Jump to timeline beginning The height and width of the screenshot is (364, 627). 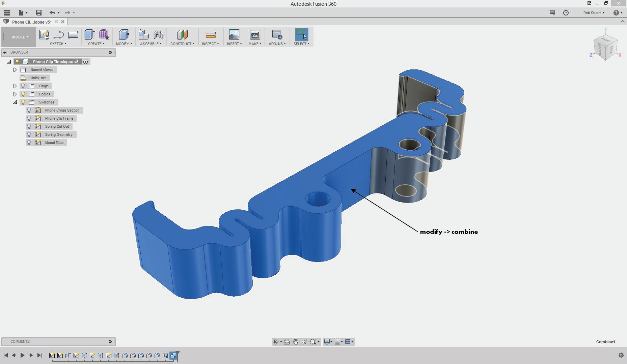pos(6,355)
